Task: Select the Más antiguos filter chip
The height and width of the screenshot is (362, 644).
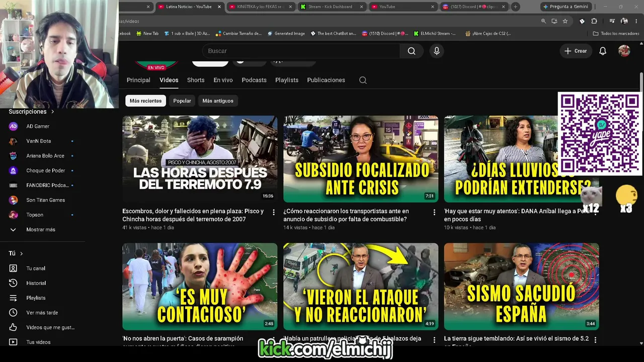Action: 218,101
